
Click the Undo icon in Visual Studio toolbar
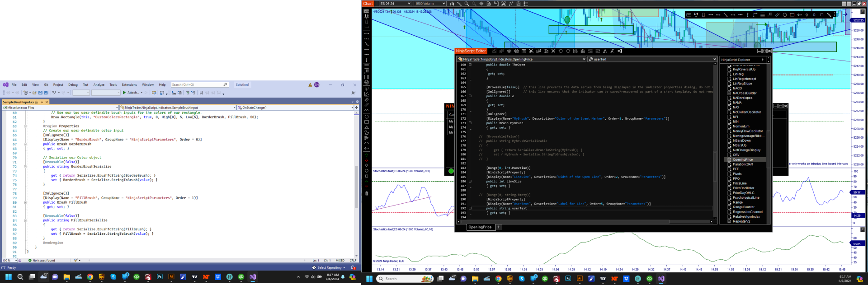pyautogui.click(x=54, y=93)
